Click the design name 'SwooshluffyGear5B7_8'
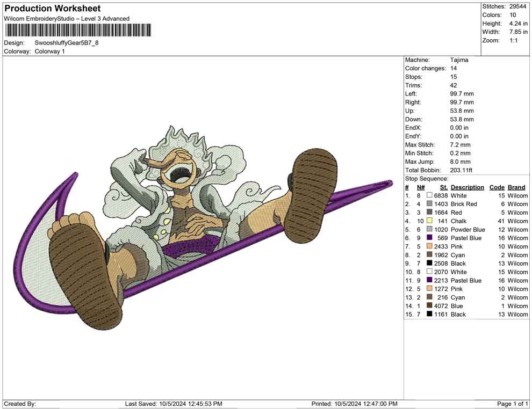 pos(67,43)
